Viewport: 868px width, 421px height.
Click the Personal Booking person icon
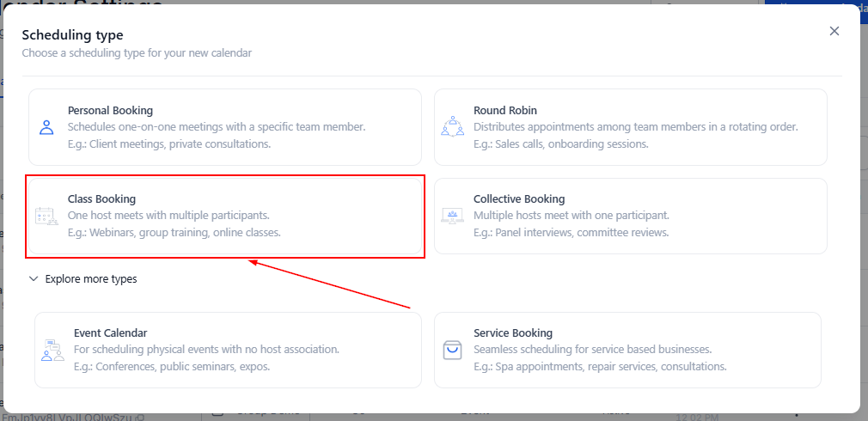46,127
